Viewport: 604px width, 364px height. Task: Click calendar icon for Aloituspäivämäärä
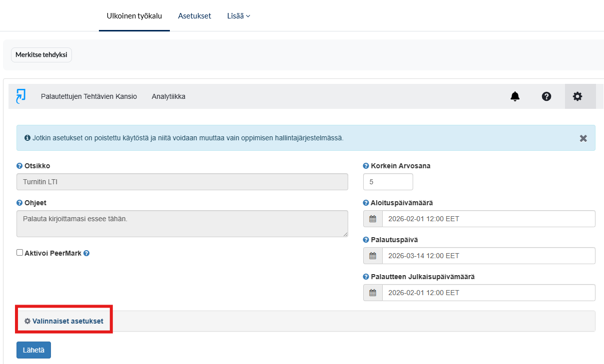tap(373, 219)
